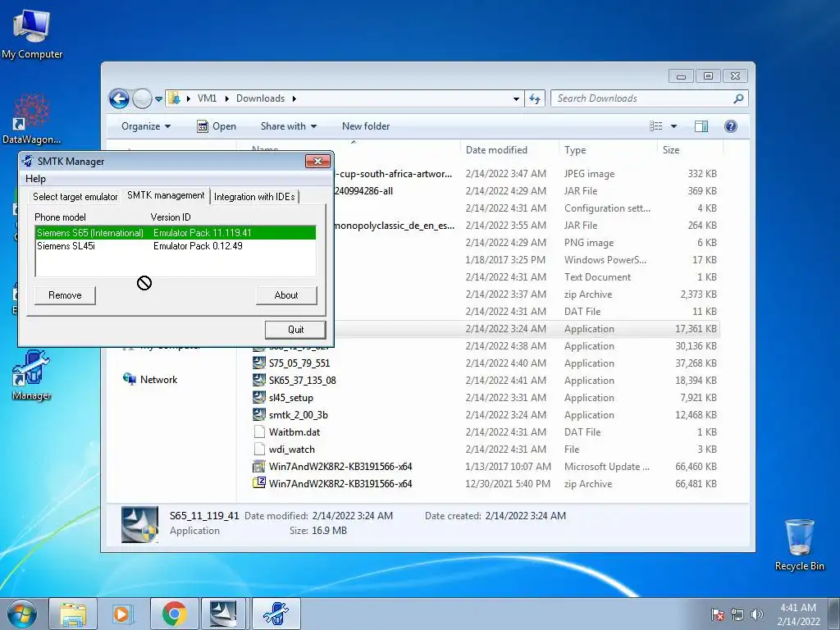Switch to SMTK Manager taskbar icon
Viewport: 840px width, 630px height.
coord(276,614)
